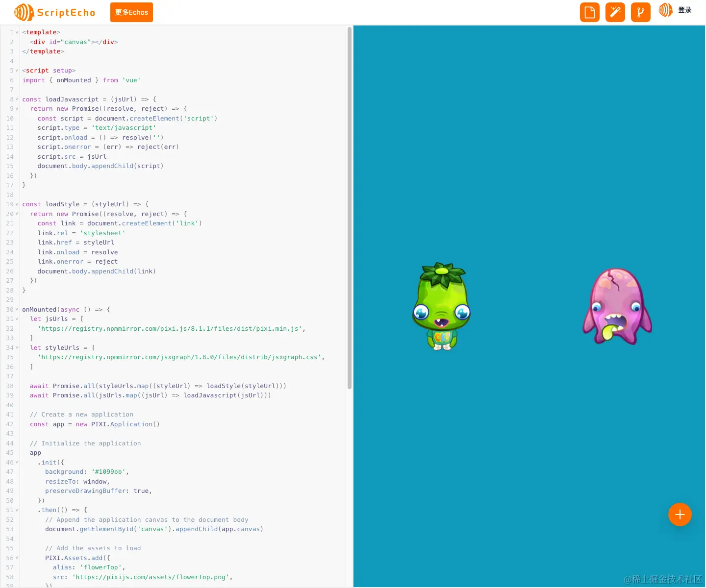Click the 'text/javascript' string on line 11
Screen dimensions: 706x588
pyautogui.click(x=124, y=128)
